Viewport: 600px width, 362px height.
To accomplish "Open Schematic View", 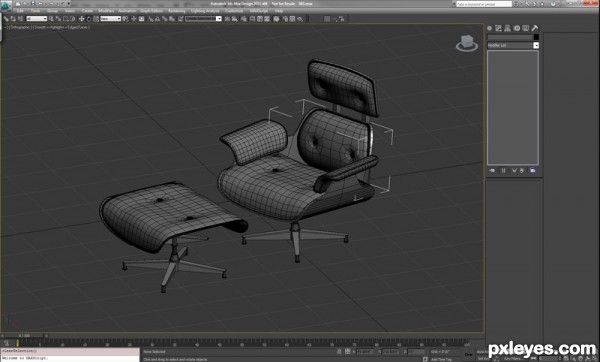I will (x=267, y=18).
